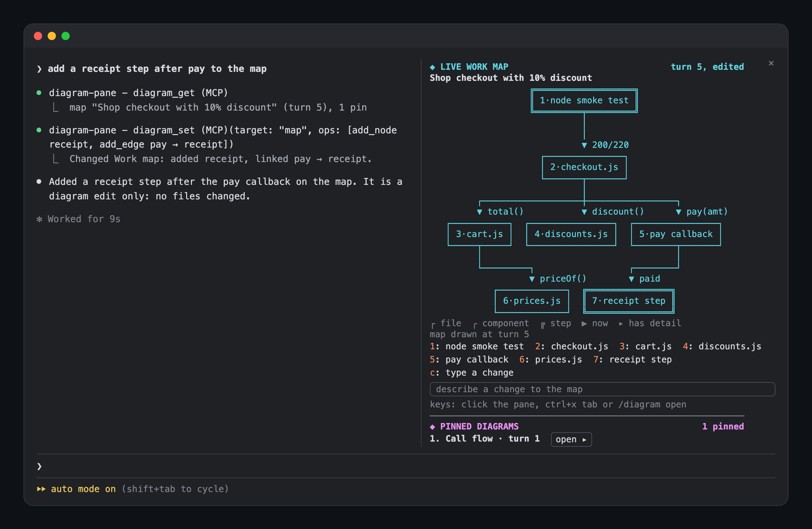Click '7: receipt step' shortcut entry
Viewport: 812px width, 529px height.
[632, 360]
